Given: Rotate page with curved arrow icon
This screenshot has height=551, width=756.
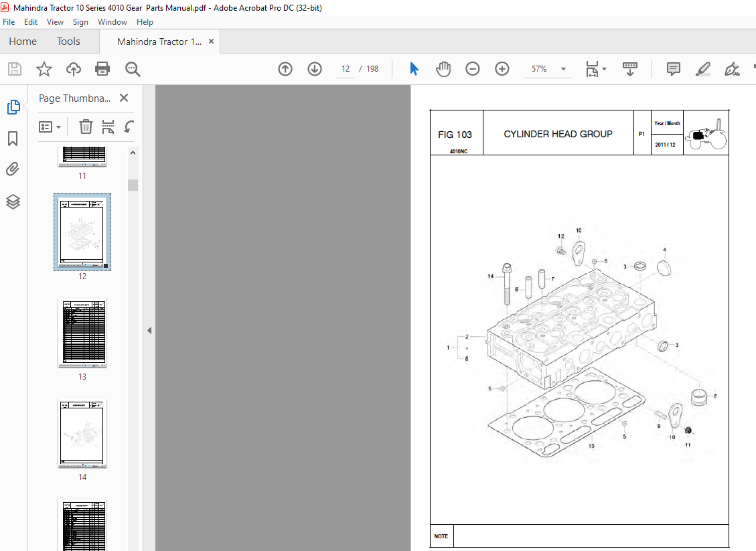Looking at the screenshot, I should click(x=129, y=127).
